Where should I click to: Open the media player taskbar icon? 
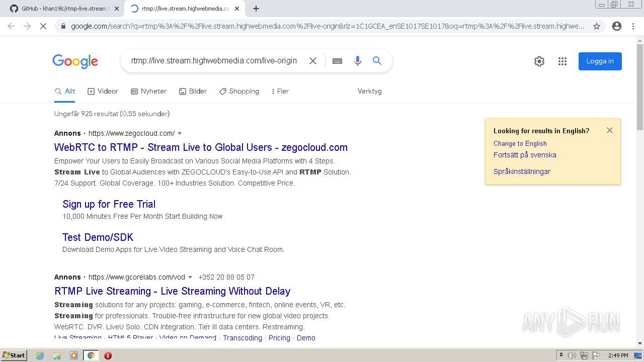tap(74, 355)
